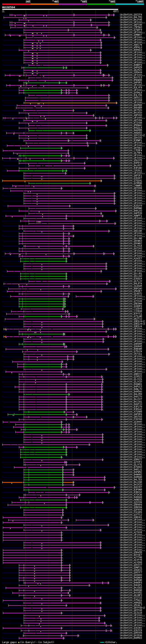146x644 pixels.
Task: Select hit label UniRef100_B2GUY9
Action: (x=131, y=206)
